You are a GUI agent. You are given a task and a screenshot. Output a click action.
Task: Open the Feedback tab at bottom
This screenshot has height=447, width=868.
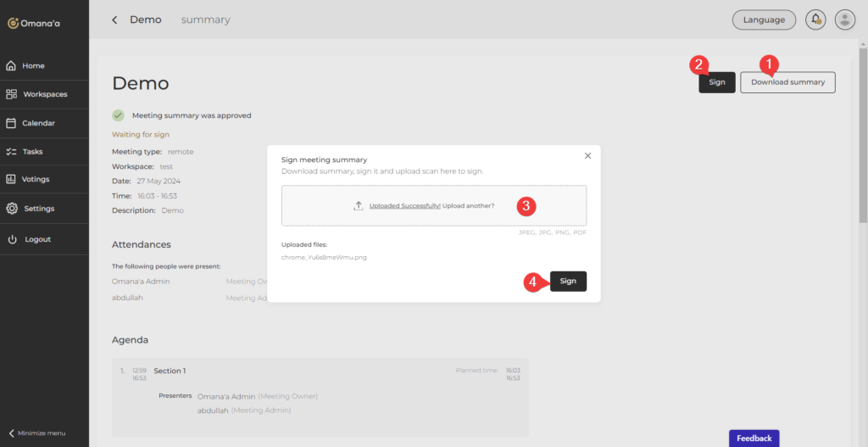754,438
